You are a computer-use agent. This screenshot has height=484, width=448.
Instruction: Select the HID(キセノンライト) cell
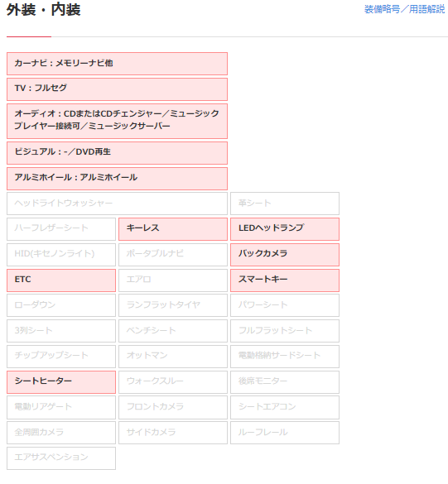pos(61,255)
